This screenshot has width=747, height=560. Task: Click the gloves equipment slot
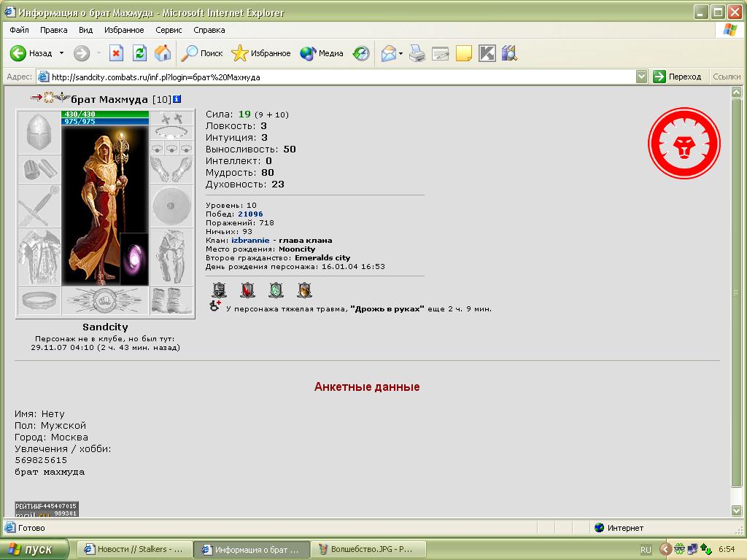point(171,169)
